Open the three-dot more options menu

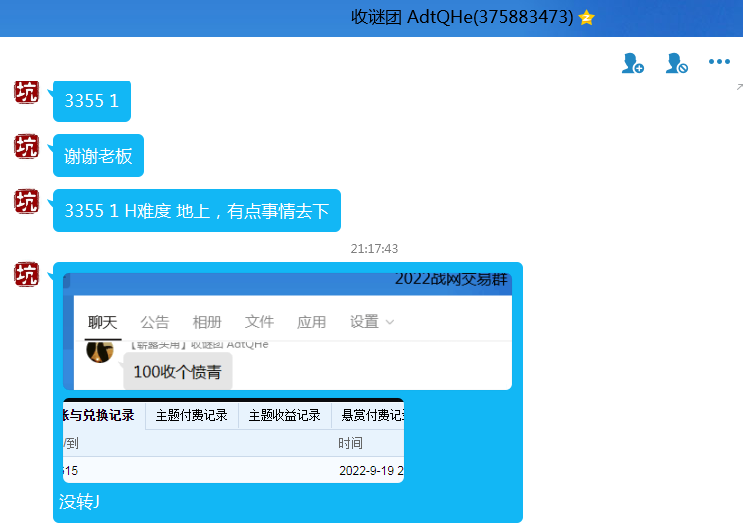[x=719, y=62]
